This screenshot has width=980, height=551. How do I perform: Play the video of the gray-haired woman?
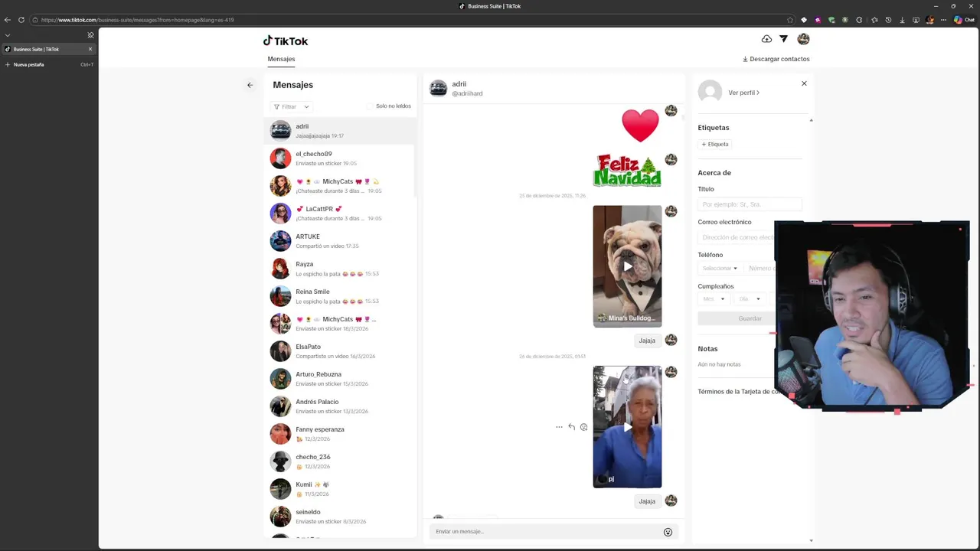point(627,427)
